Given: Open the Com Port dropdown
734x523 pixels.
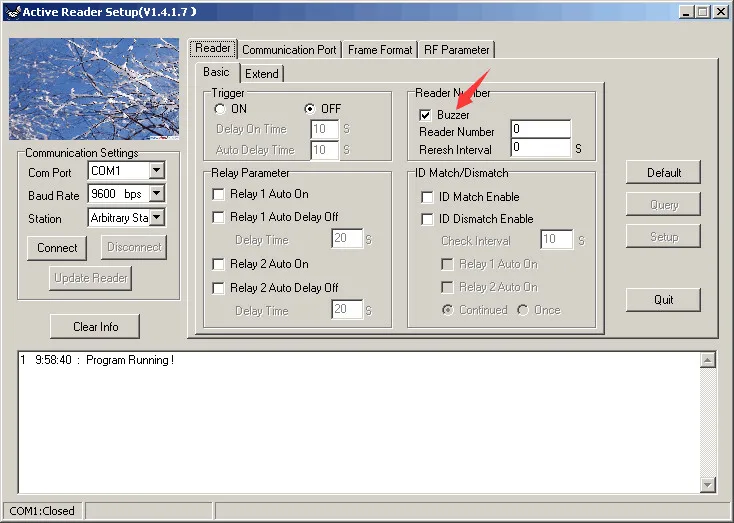Looking at the screenshot, I should click(x=157, y=170).
